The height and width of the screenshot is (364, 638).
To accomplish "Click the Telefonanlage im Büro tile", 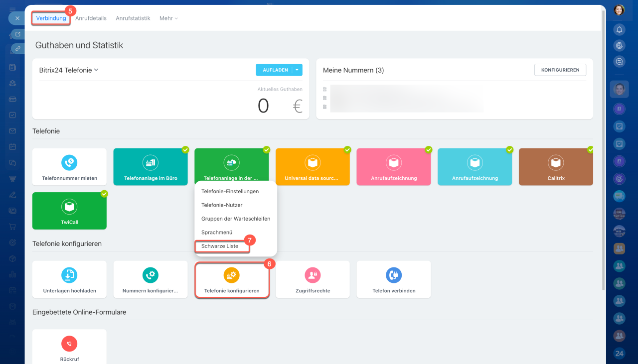I will point(151,167).
